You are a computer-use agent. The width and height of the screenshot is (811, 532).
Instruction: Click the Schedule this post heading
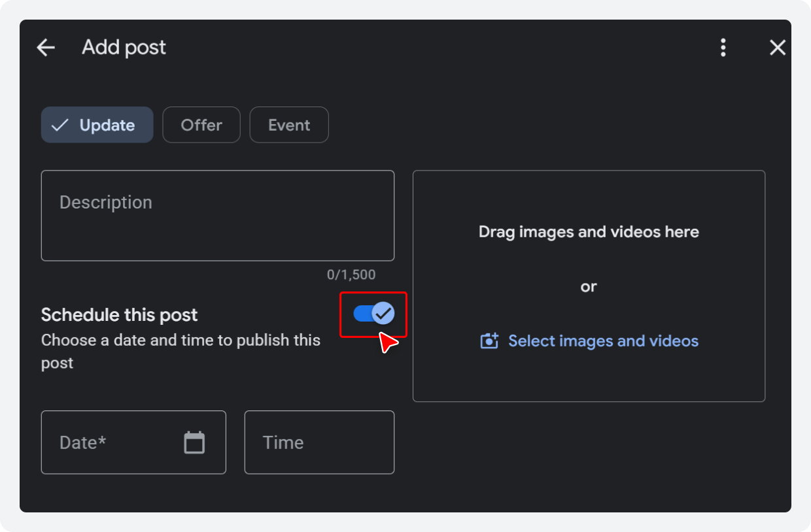coord(119,315)
